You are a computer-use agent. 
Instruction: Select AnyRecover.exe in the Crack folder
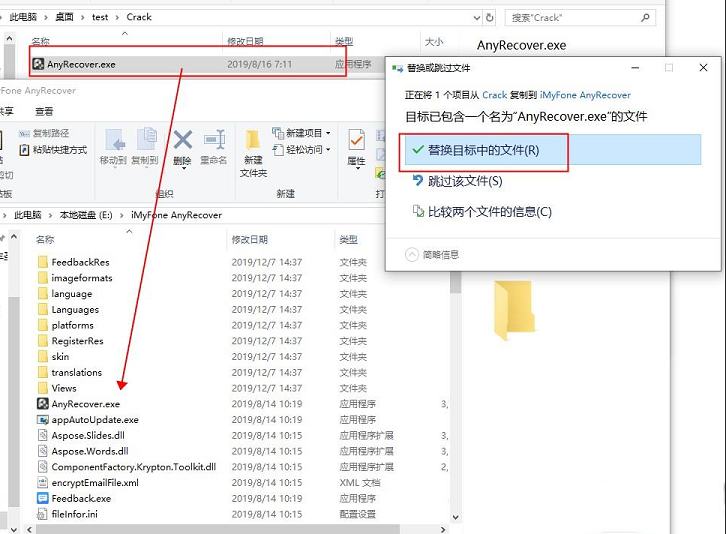coord(81,64)
